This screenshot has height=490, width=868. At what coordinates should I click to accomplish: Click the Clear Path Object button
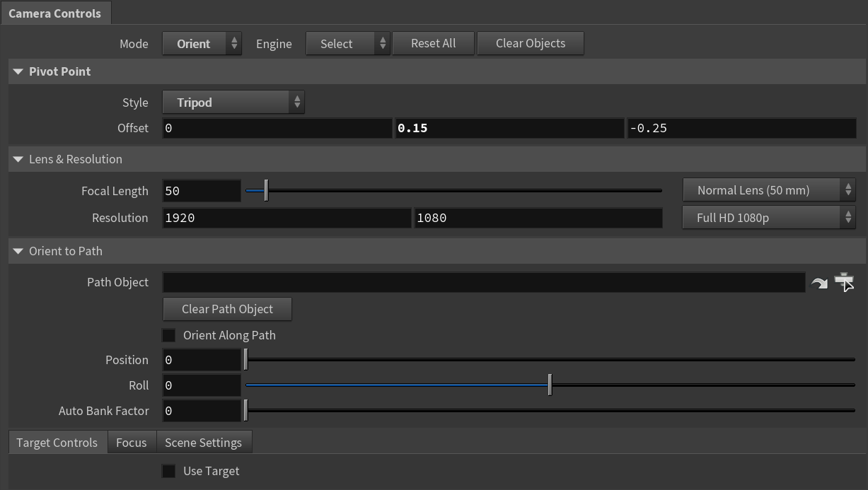[x=227, y=309]
